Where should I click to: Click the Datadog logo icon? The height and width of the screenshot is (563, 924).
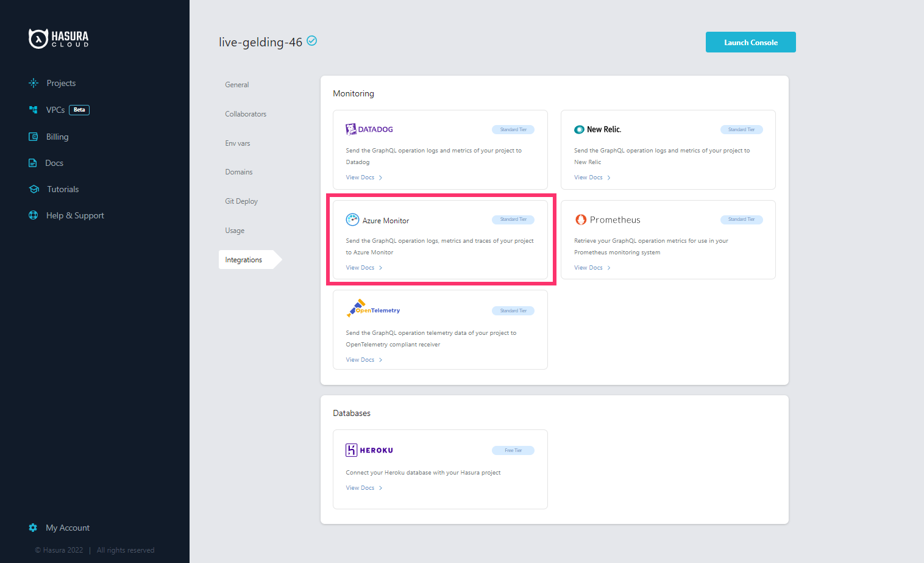pos(350,129)
